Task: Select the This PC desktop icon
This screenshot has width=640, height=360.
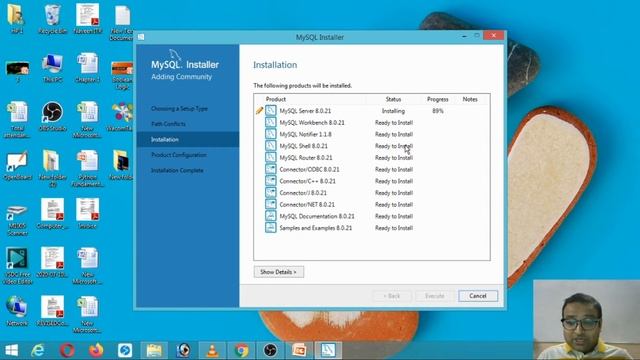Action: click(52, 68)
